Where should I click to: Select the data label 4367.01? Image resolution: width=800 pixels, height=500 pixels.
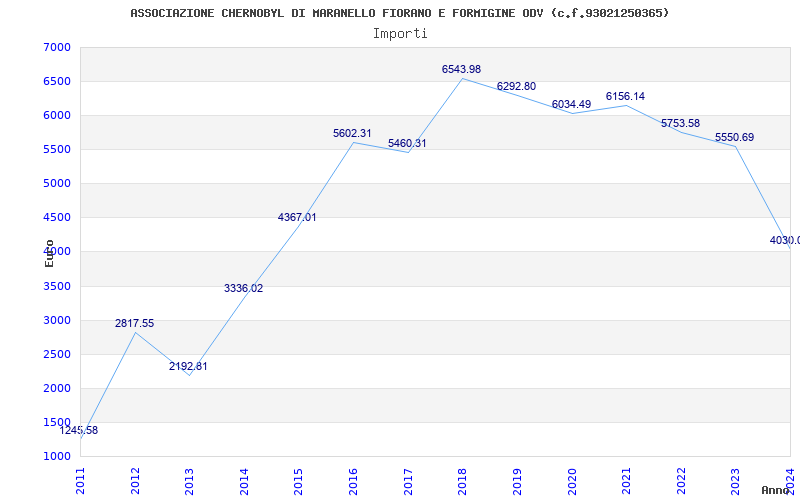click(x=297, y=217)
